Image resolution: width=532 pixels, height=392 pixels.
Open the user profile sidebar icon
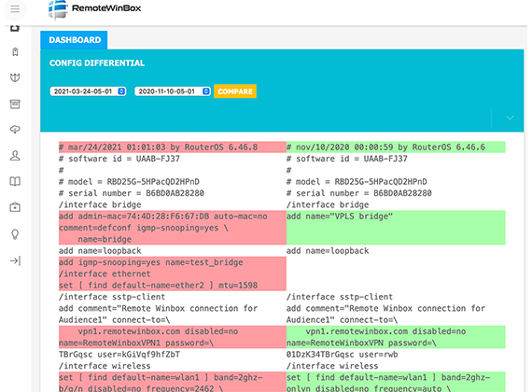tap(15, 156)
